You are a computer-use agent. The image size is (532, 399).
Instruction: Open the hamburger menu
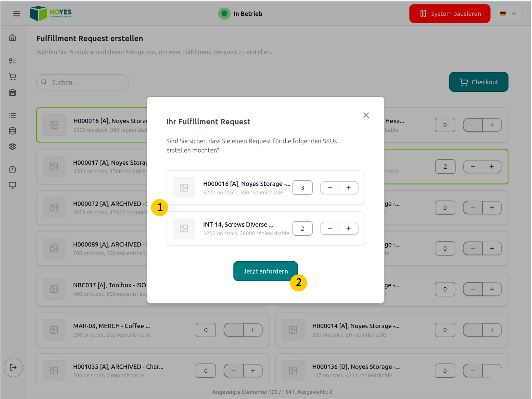(17, 13)
